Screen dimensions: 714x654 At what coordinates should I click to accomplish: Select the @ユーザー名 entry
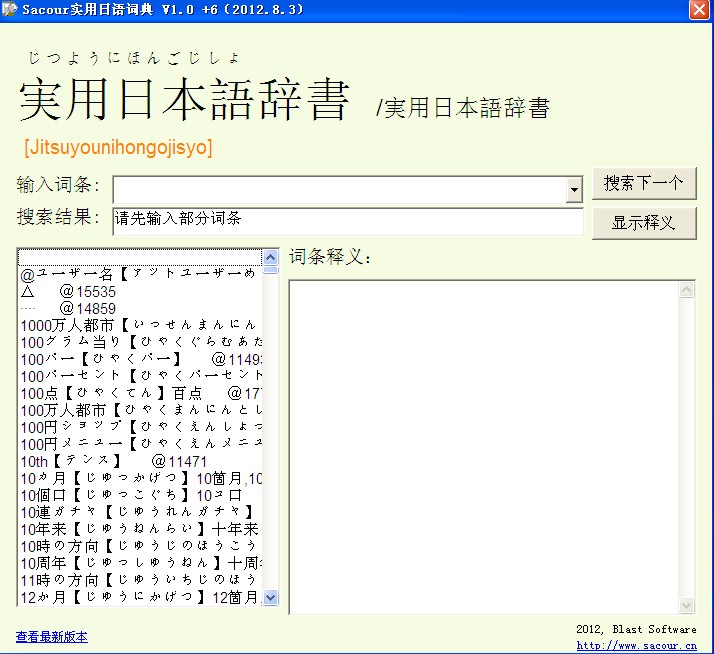pyautogui.click(x=140, y=274)
